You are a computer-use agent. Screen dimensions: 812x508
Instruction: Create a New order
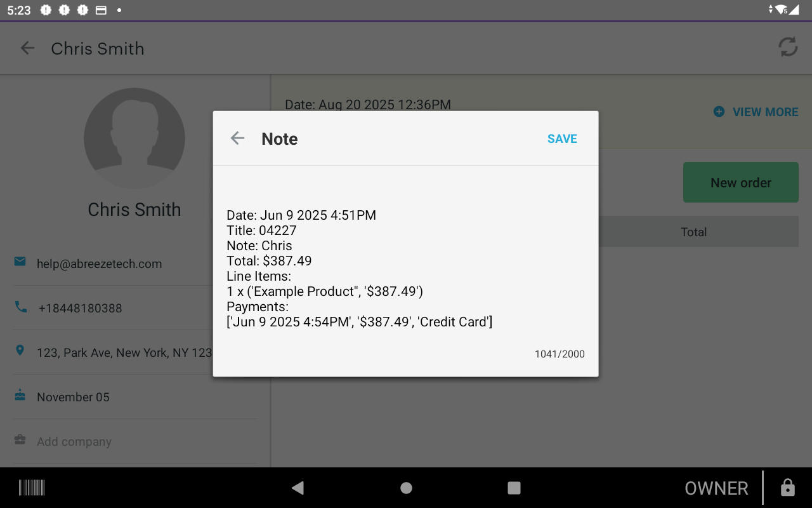tap(740, 182)
